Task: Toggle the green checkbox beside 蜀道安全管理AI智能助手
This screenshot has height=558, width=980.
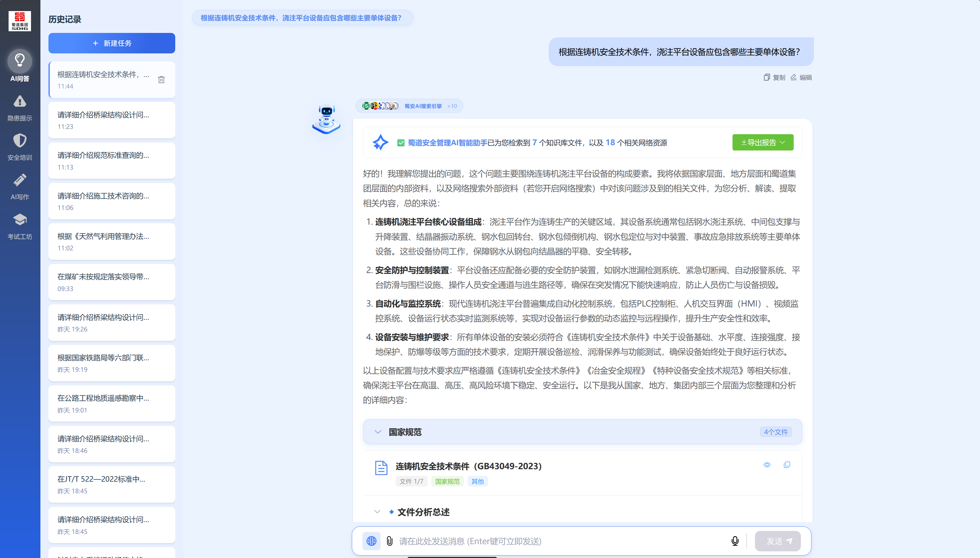Action: click(401, 143)
